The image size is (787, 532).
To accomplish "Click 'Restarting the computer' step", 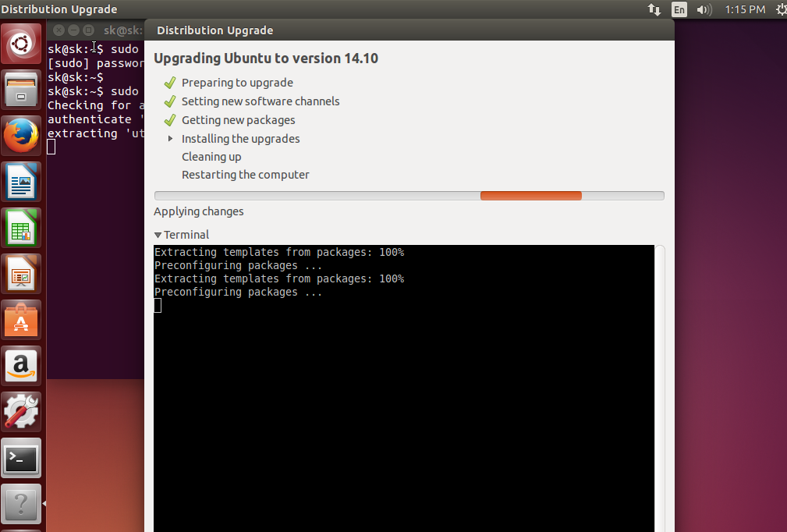I will 246,175.
